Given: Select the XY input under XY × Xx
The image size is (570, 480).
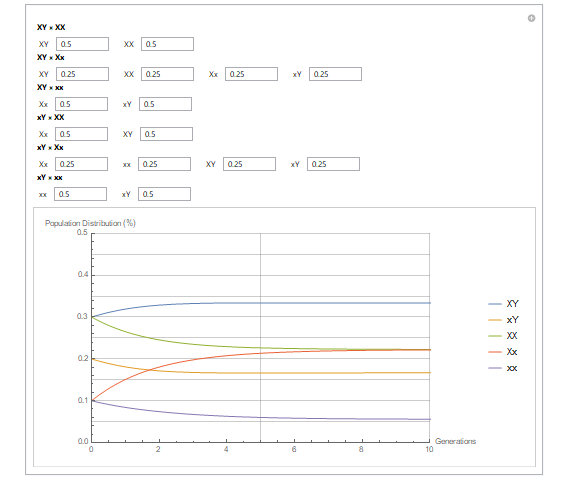Looking at the screenshot, I should coord(82,74).
